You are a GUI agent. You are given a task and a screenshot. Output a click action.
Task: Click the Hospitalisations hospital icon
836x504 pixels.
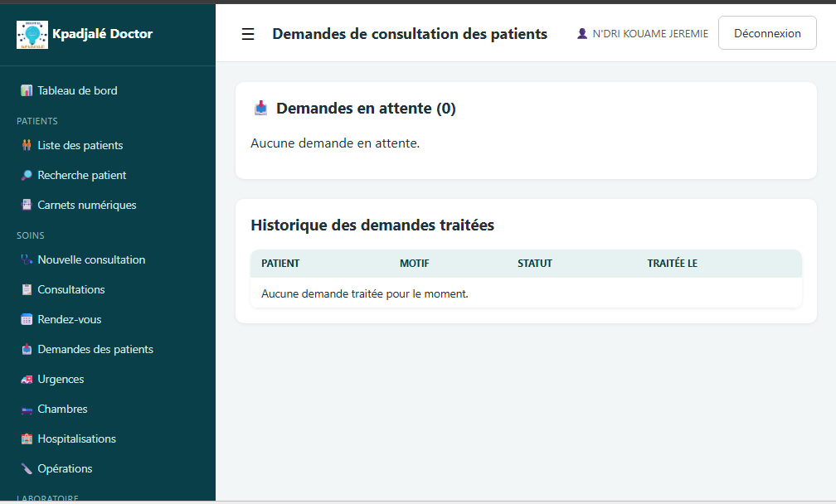click(27, 439)
